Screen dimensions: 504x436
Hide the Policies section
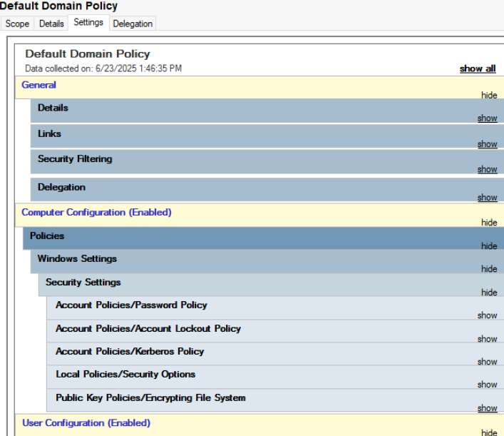pyautogui.click(x=489, y=246)
